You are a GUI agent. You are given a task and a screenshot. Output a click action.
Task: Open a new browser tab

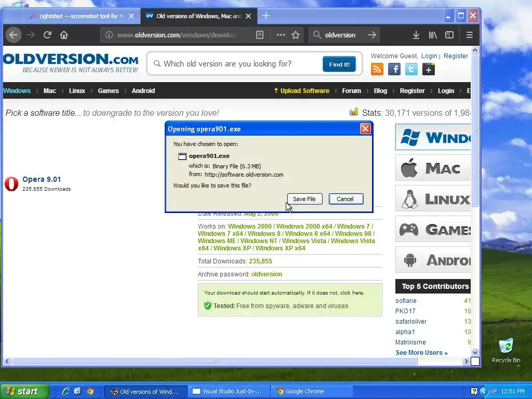coord(266,16)
